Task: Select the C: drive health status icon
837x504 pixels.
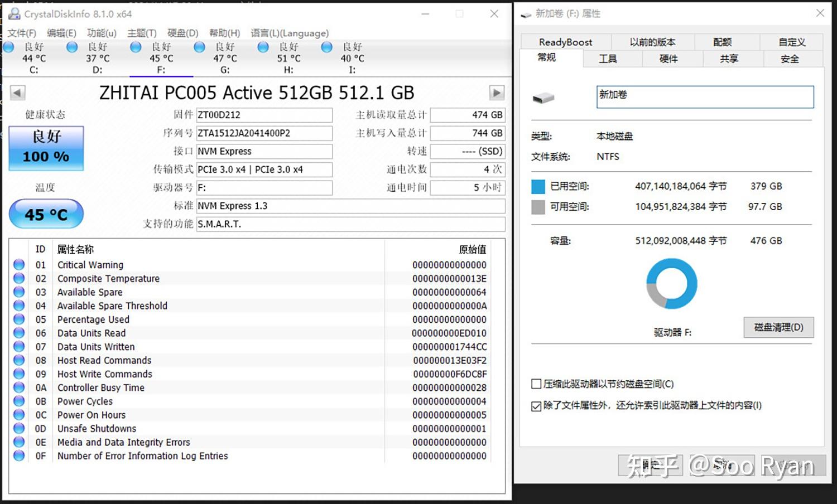Action: pos(8,47)
